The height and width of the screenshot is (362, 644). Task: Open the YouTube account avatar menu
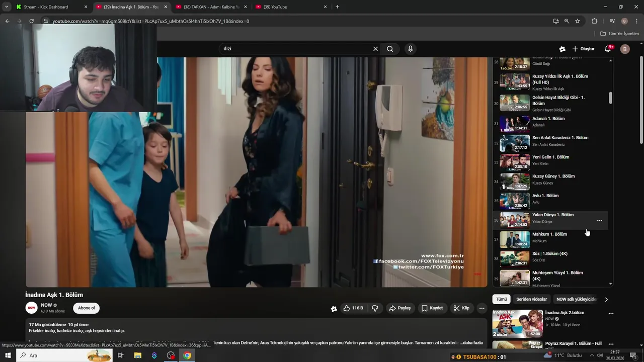pyautogui.click(x=625, y=49)
